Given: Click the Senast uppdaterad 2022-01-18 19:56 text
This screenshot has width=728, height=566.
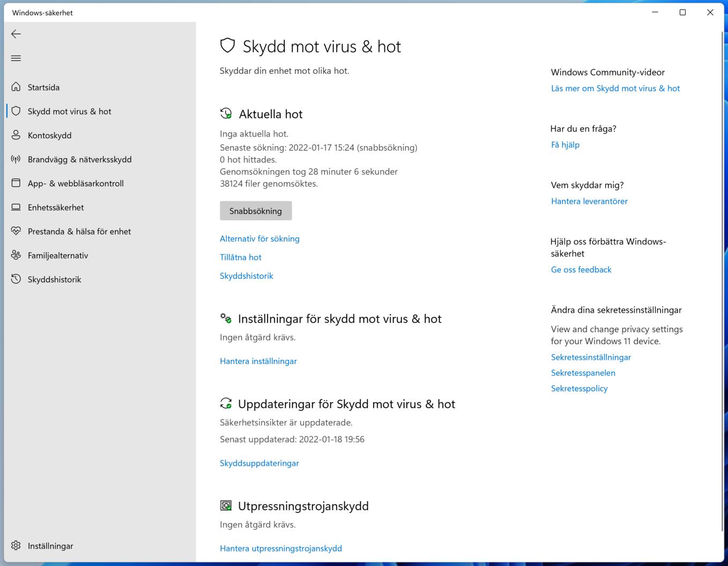Looking at the screenshot, I should (x=292, y=439).
